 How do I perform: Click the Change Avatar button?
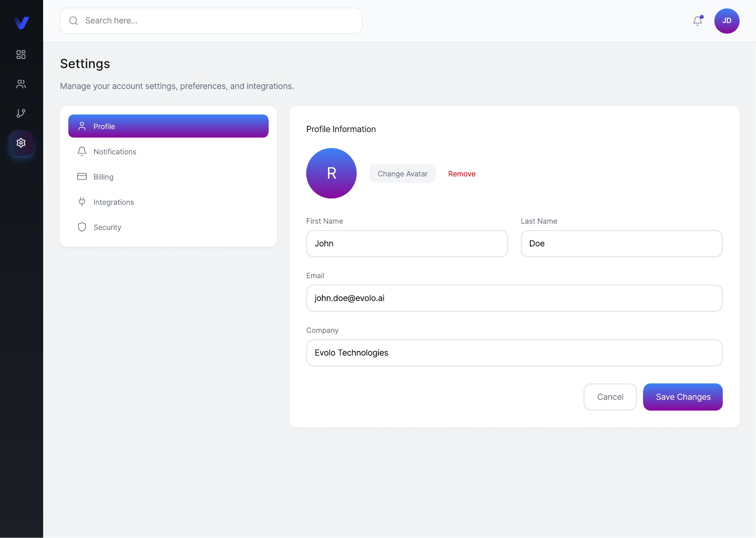(x=402, y=173)
